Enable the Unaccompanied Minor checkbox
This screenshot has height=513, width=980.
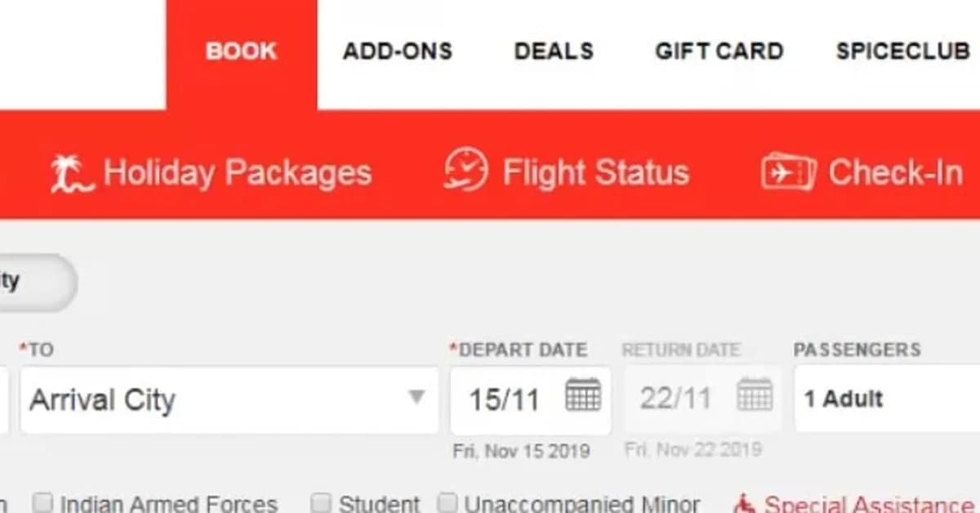click(x=448, y=502)
